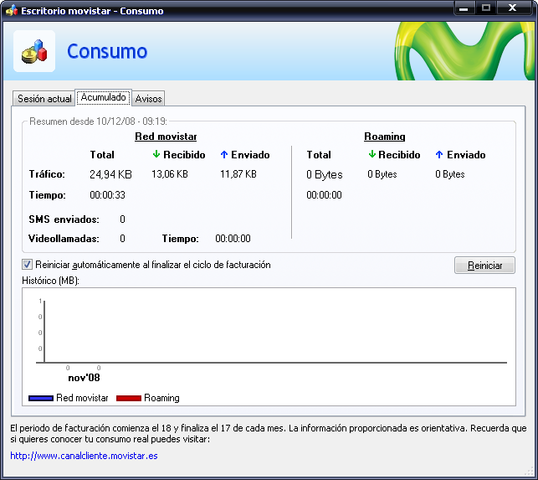Minimize the Escritorio movistar window

464,8
